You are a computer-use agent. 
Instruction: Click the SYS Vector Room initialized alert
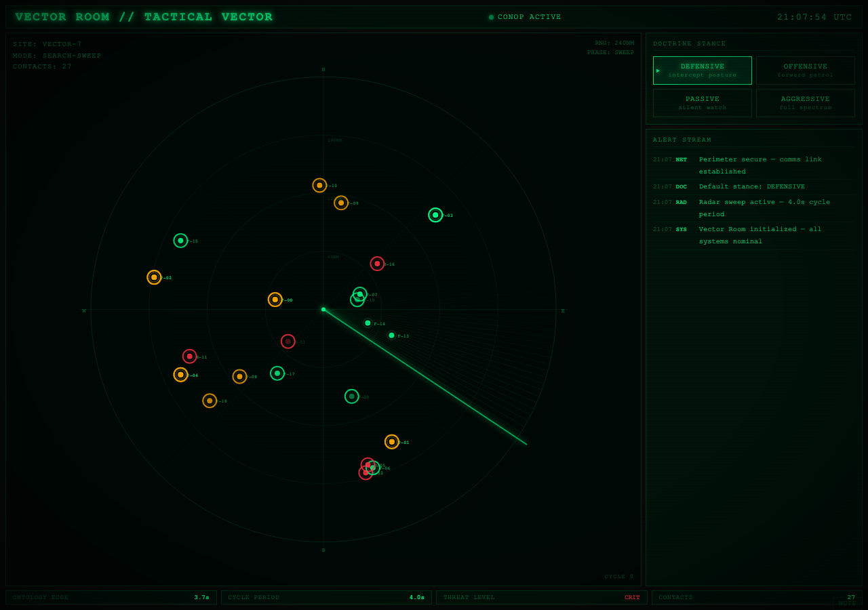754,235
